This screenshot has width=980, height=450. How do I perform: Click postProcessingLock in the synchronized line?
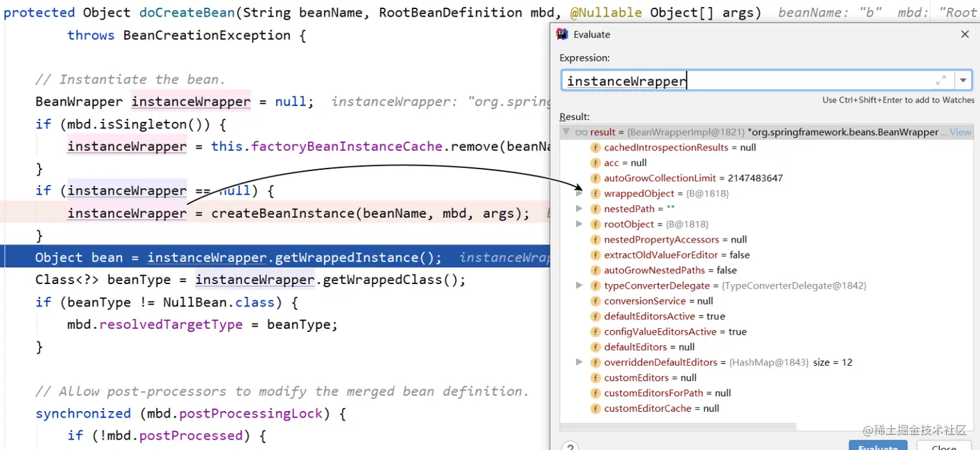point(251,414)
